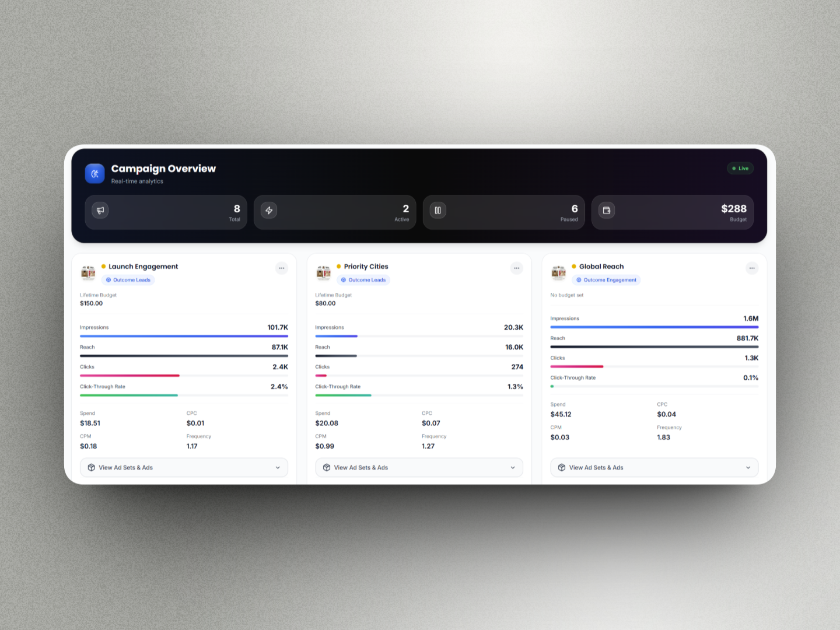Image resolution: width=840 pixels, height=630 pixels.
Task: Toggle the Live status indicator
Action: [740, 168]
